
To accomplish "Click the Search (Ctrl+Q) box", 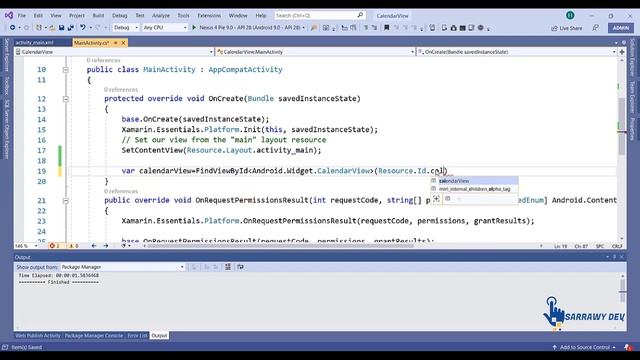I will point(320,16).
